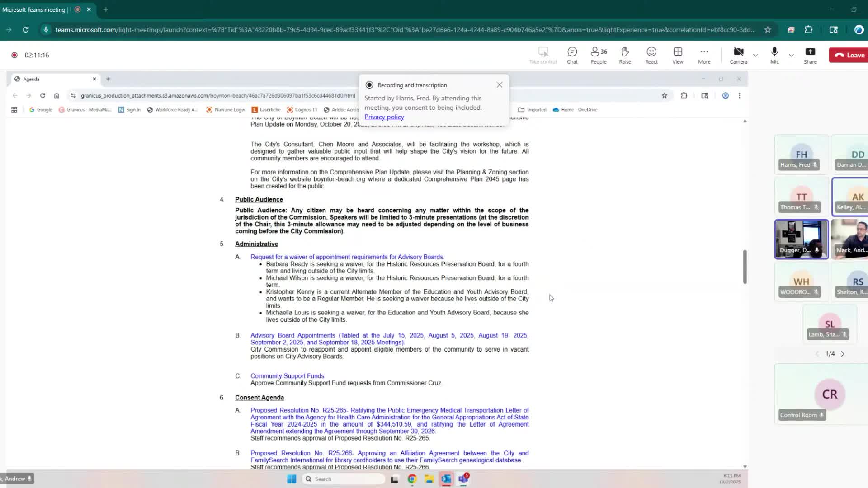
Task: Open the React emoji menu
Action: tap(651, 55)
